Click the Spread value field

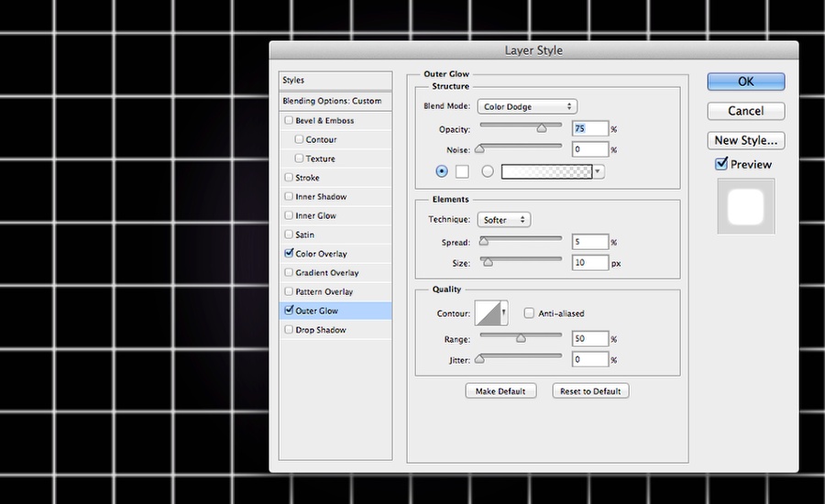point(589,242)
